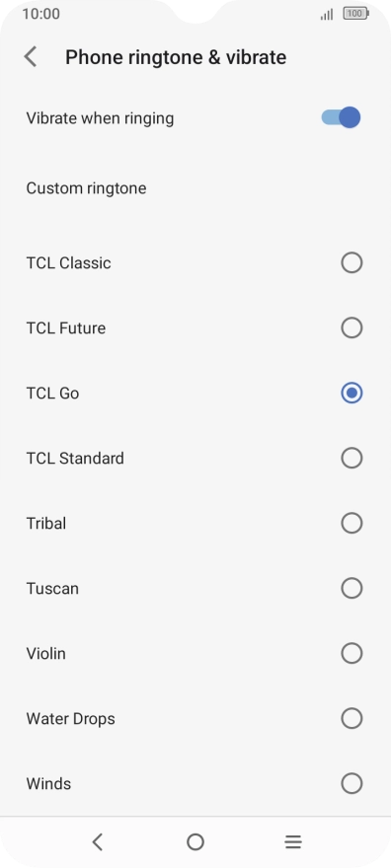The width and height of the screenshot is (391, 868).
Task: Select TCL Future radio button
Action: [x=352, y=327]
